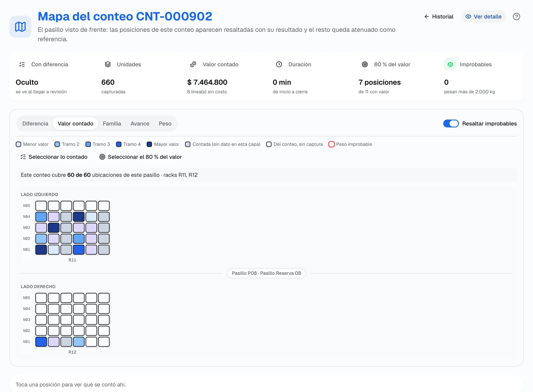The height and width of the screenshot is (392, 533).
Task: Click the layers icon beside Unidades
Action: tap(108, 64)
